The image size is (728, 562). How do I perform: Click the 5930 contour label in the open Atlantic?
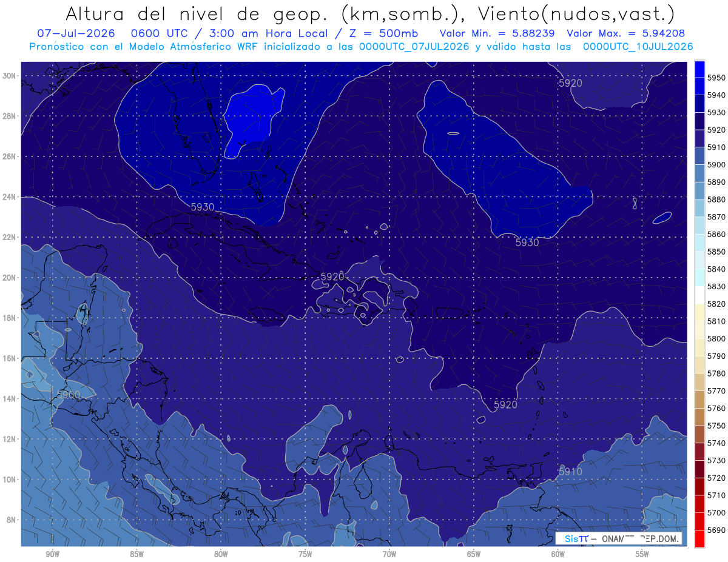pyautogui.click(x=527, y=243)
